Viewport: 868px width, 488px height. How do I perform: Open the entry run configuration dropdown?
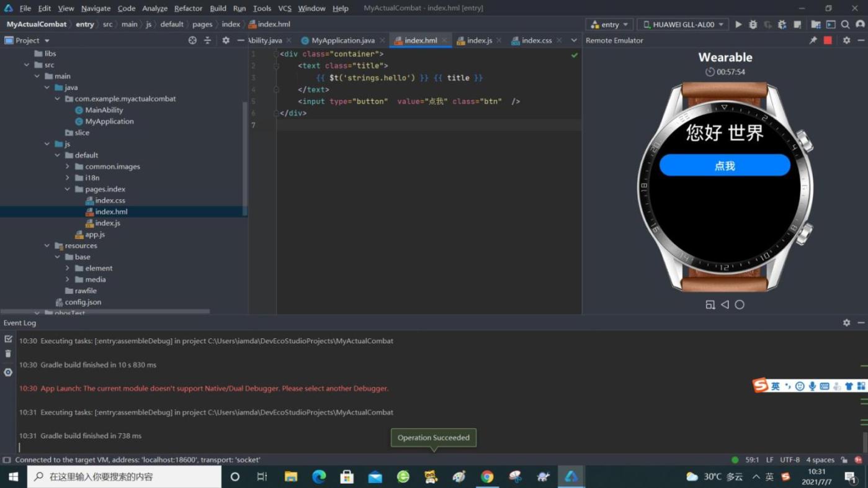tap(609, 25)
